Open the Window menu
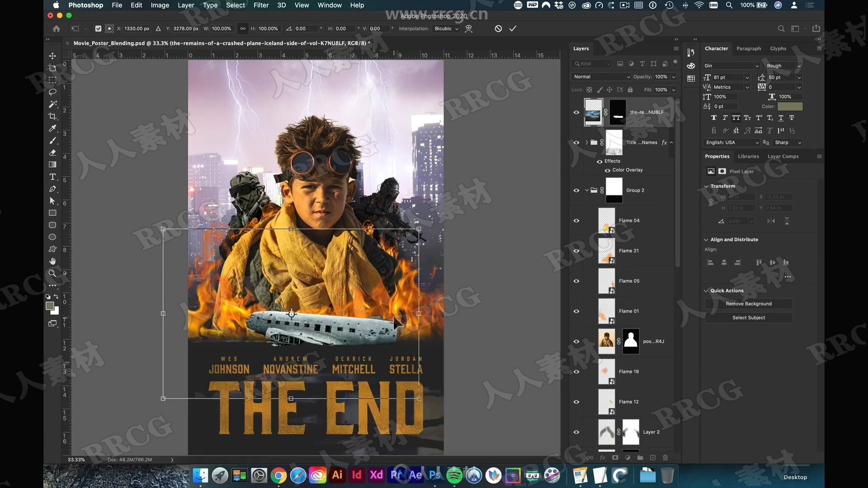The width and height of the screenshot is (868, 488). [329, 5]
